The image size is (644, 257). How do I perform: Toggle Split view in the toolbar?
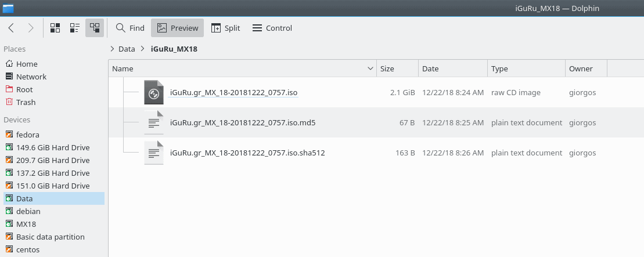[x=225, y=28]
